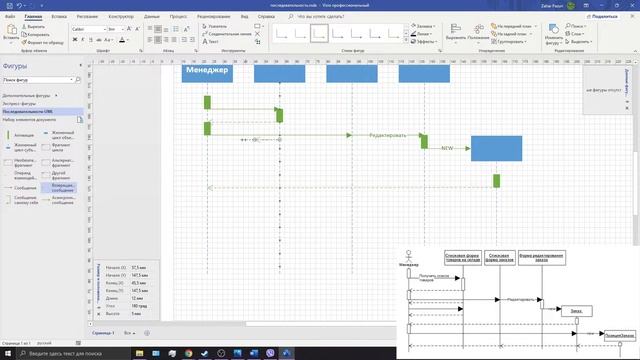Image resolution: width=640 pixels, height=360 pixels.
Task: Click the Cut (Вырезать) command
Action: click(x=33, y=27)
